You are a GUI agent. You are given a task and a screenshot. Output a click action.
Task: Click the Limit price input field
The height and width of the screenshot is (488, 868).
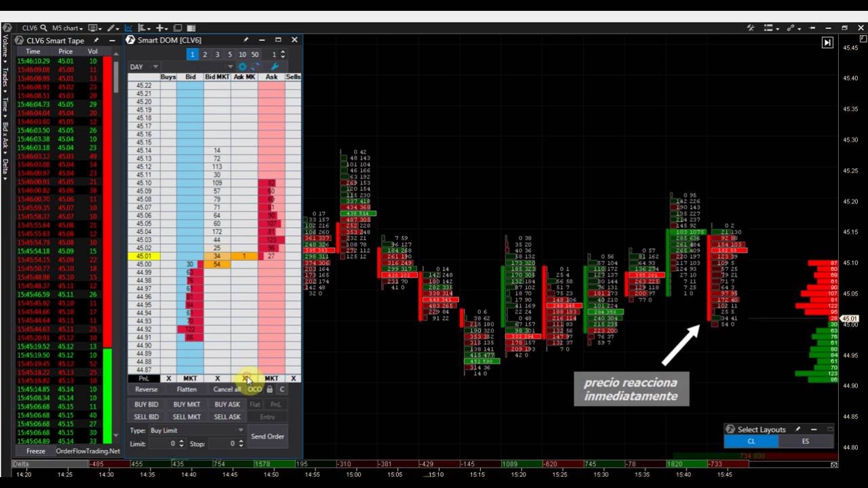click(x=165, y=443)
